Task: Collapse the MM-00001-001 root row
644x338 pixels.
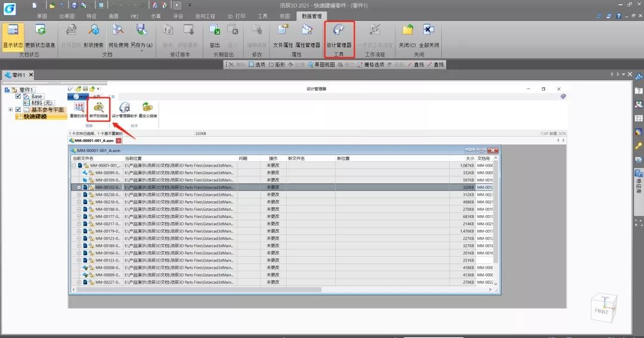Action: pyautogui.click(x=74, y=165)
